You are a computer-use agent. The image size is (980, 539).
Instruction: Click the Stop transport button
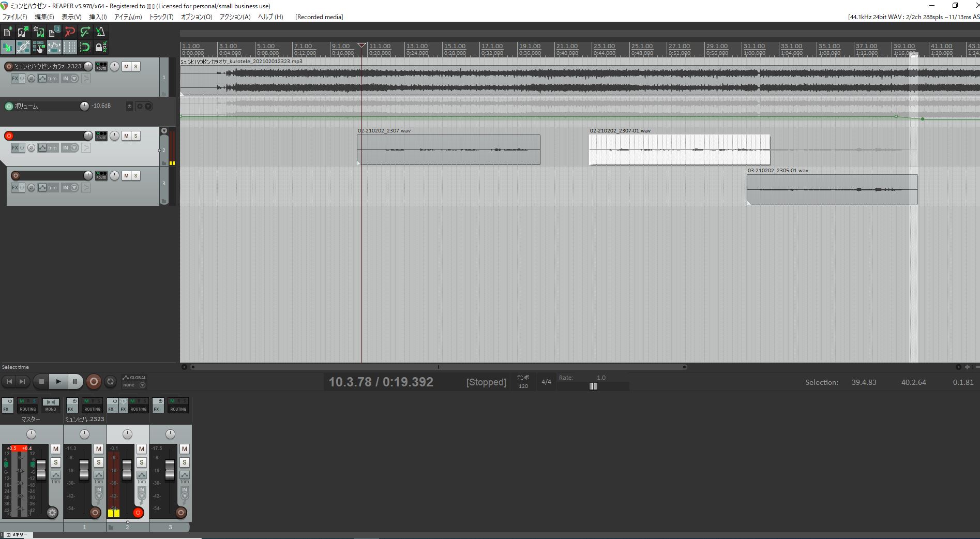click(41, 382)
